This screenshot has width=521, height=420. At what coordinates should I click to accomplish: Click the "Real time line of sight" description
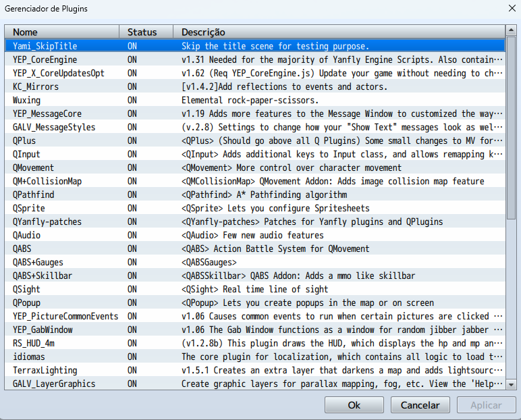click(x=275, y=289)
